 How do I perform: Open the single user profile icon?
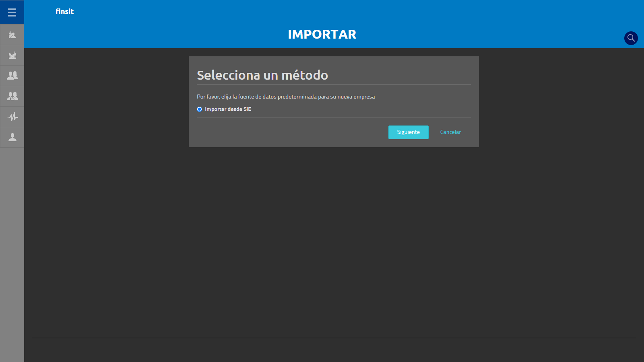[12, 137]
